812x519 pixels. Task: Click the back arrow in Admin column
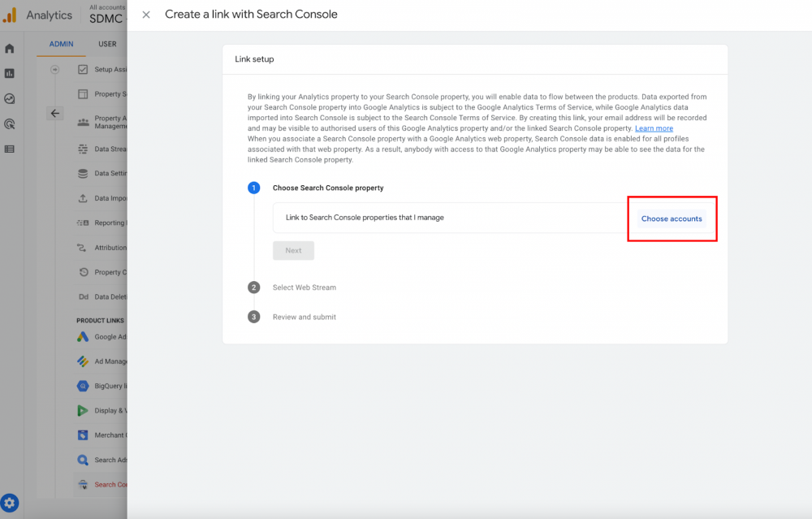55,114
